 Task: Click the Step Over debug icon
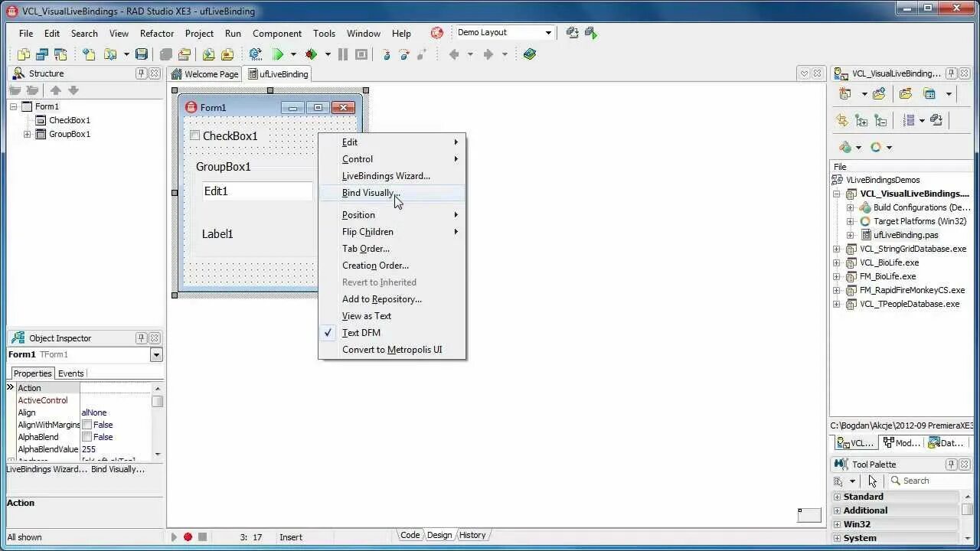click(x=403, y=54)
